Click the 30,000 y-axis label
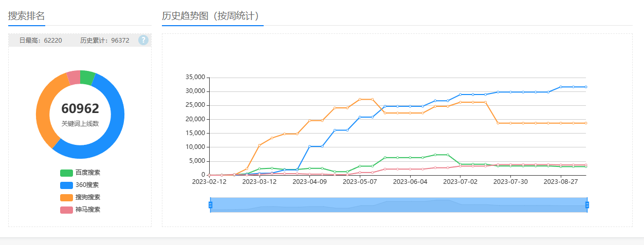Viewport: 644px width, 245px height. pos(195,91)
